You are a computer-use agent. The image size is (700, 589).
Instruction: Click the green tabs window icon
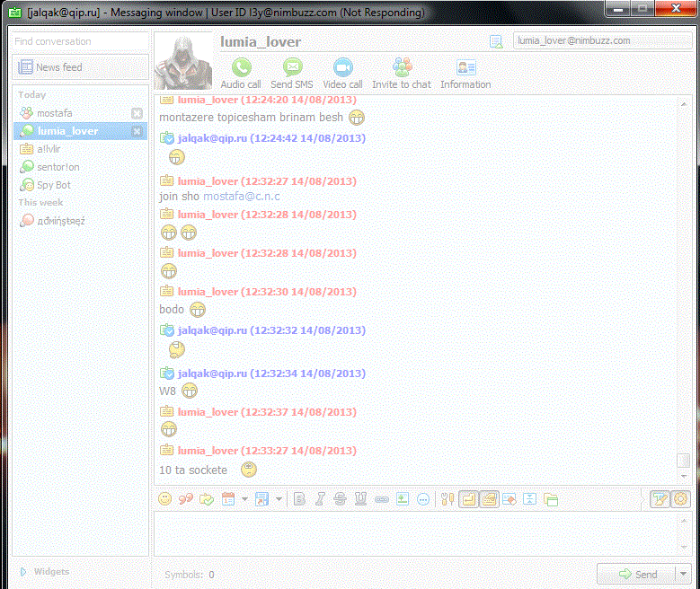[x=551, y=499]
